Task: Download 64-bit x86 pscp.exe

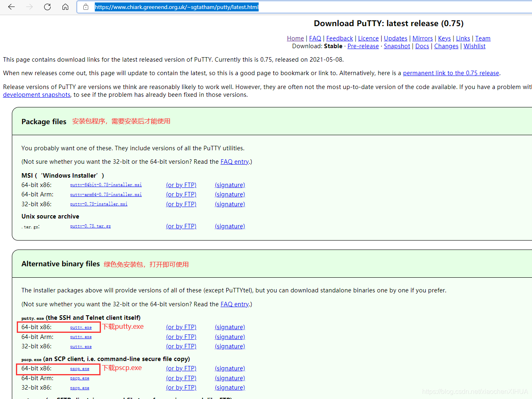Action: point(80,369)
